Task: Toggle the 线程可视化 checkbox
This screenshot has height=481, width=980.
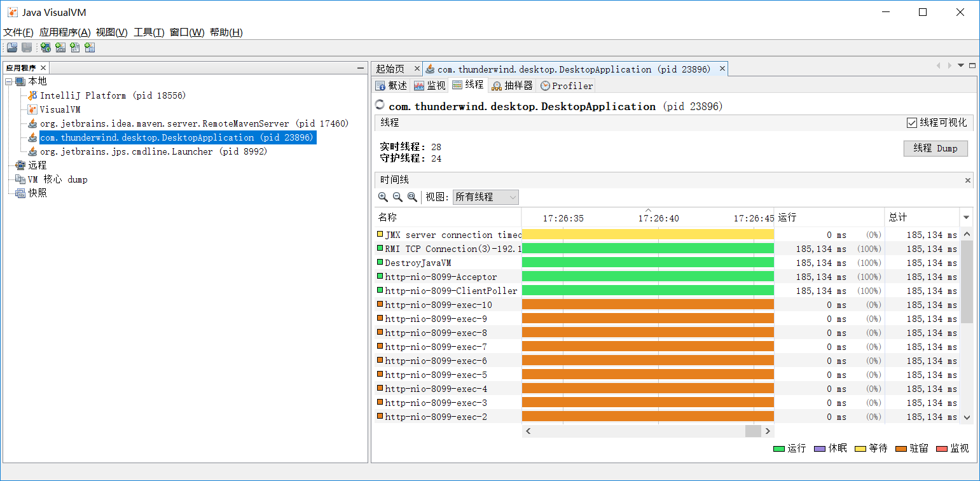Action: pos(912,123)
